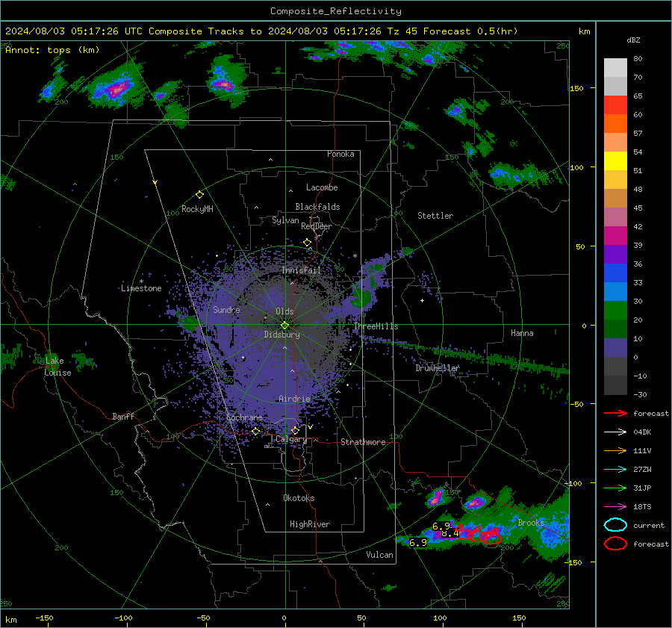Image resolution: width=672 pixels, height=628 pixels.
Task: Click the cyan 27ZW arrow legend icon
Action: point(615,470)
